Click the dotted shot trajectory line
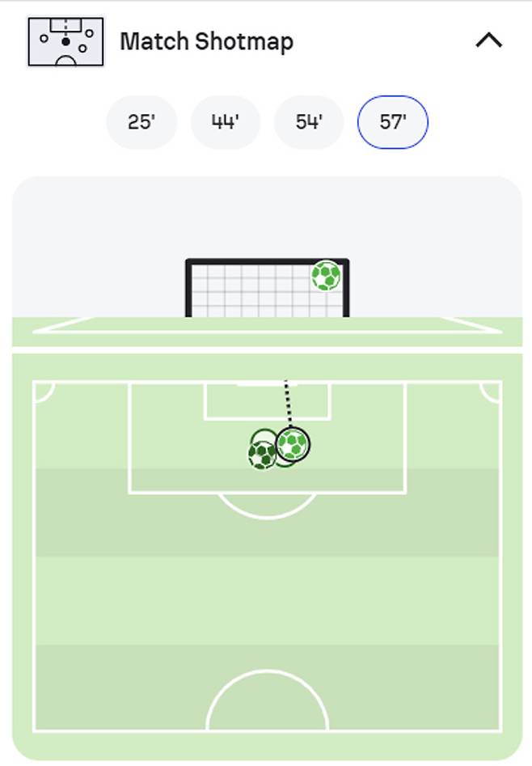Screen dimensions: 532x766 tap(287, 404)
